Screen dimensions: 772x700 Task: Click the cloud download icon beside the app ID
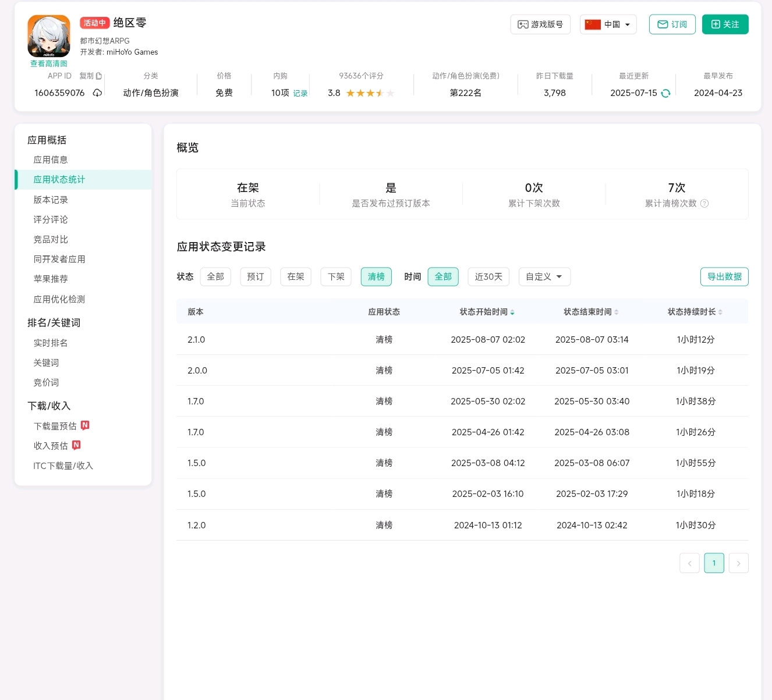tap(97, 93)
